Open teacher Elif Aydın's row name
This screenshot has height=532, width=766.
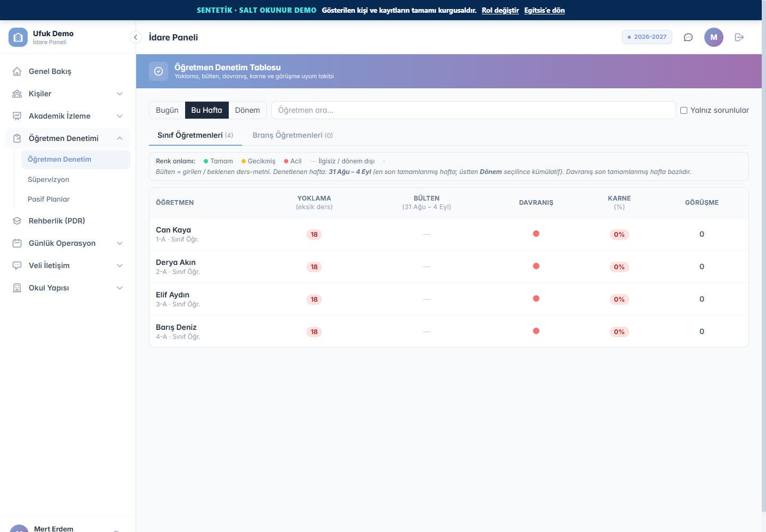pos(172,295)
